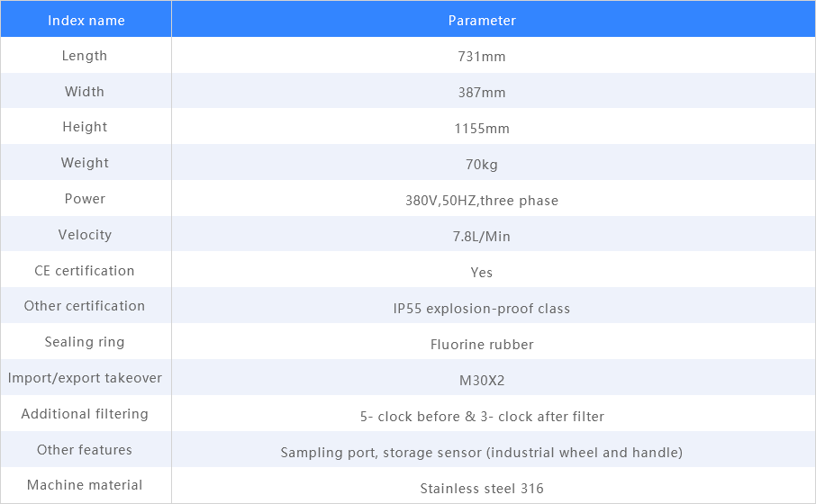Select the Power row label
Viewport: 816px width, 504px height.
85,199
